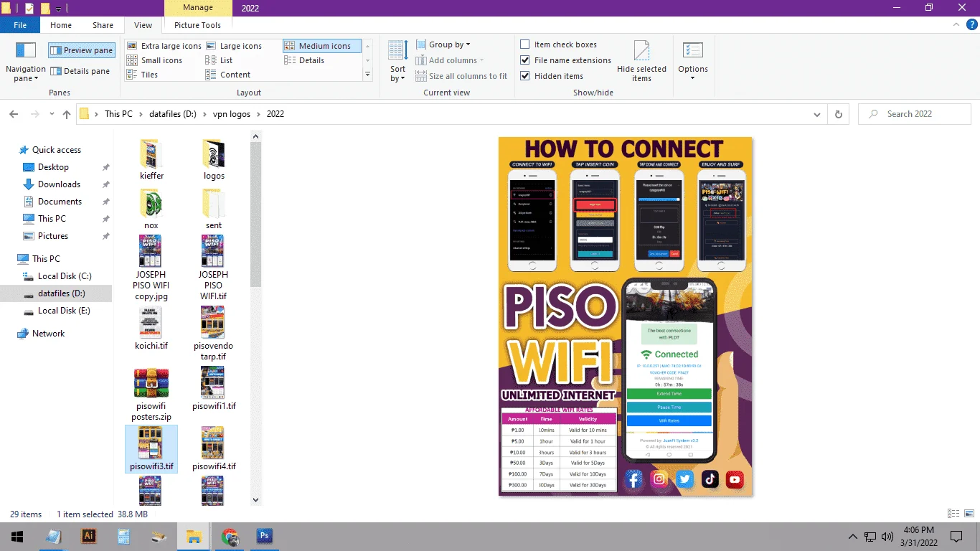
Task: Open the Picture Tools tab
Action: coord(198,25)
